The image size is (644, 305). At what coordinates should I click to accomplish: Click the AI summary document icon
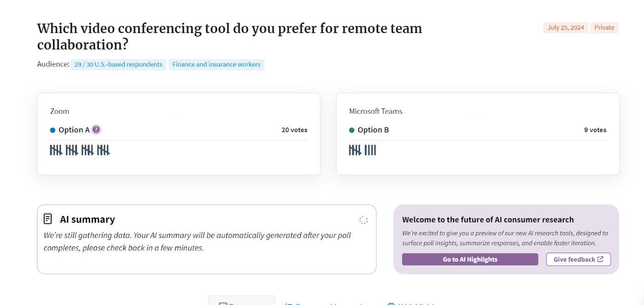pos(48,219)
